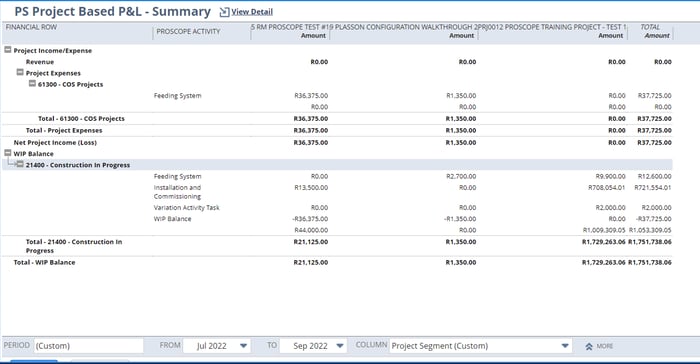Image resolution: width=700 pixels, height=364 pixels.
Task: Open the FROM period dropdown arrow
Action: click(243, 346)
